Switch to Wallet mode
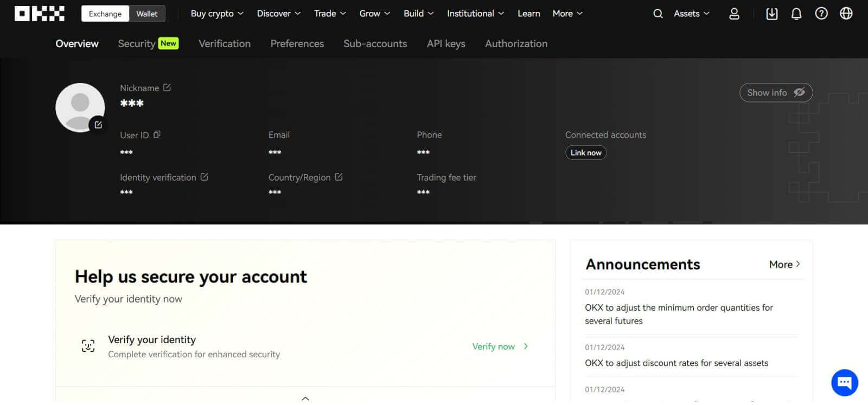 click(x=146, y=14)
